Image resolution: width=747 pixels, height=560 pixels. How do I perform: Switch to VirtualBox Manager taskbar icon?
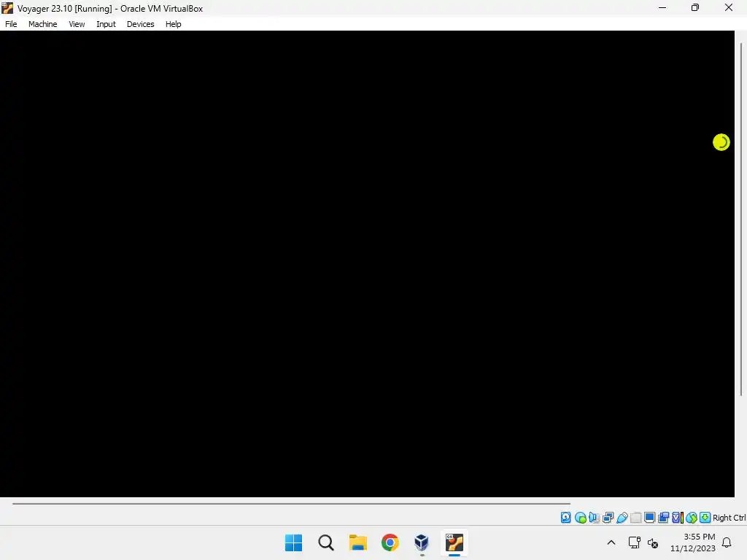[x=422, y=542]
